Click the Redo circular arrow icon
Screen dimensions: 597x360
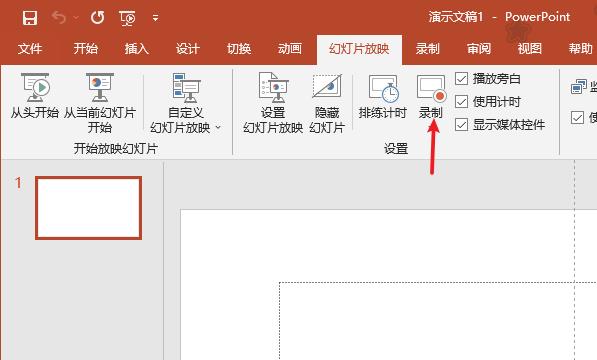pos(97,17)
